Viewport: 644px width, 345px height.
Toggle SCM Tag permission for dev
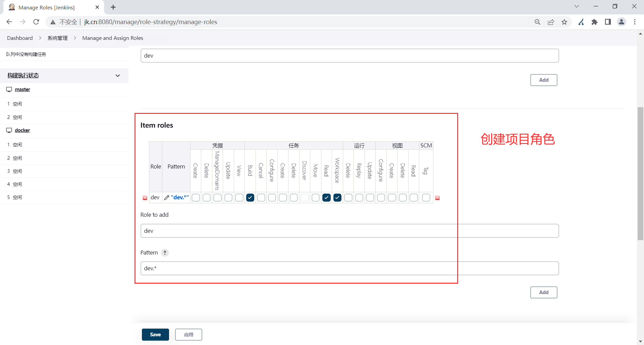[x=426, y=198]
